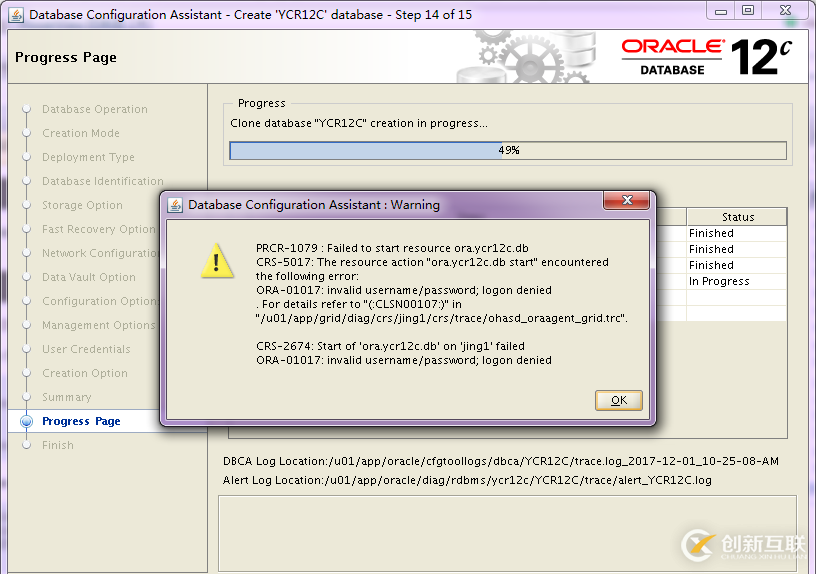Screen dimensions: 816x574
Task: Select the Storage Option step
Action: (x=82, y=205)
